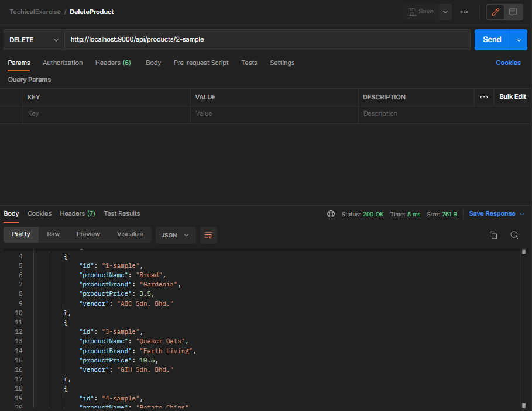The image size is (532, 411).
Task: Click the DeleteProduct request name
Action: coord(92,12)
